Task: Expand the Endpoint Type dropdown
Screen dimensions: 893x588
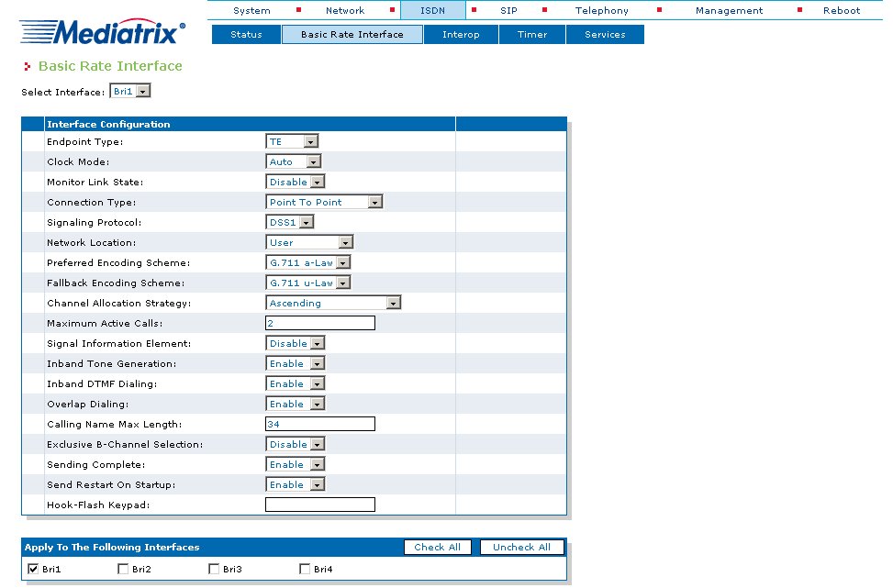Action: tap(292, 141)
